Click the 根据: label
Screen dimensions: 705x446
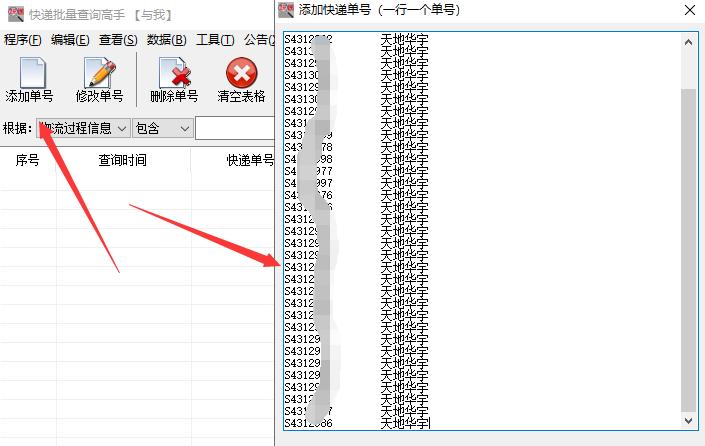(18, 129)
